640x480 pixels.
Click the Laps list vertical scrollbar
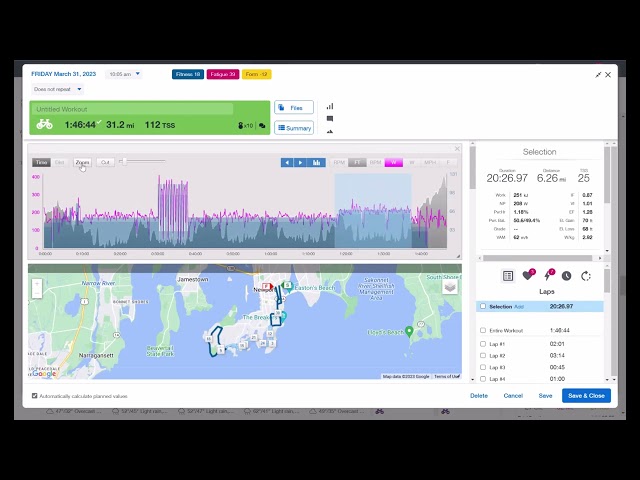(x=607, y=281)
